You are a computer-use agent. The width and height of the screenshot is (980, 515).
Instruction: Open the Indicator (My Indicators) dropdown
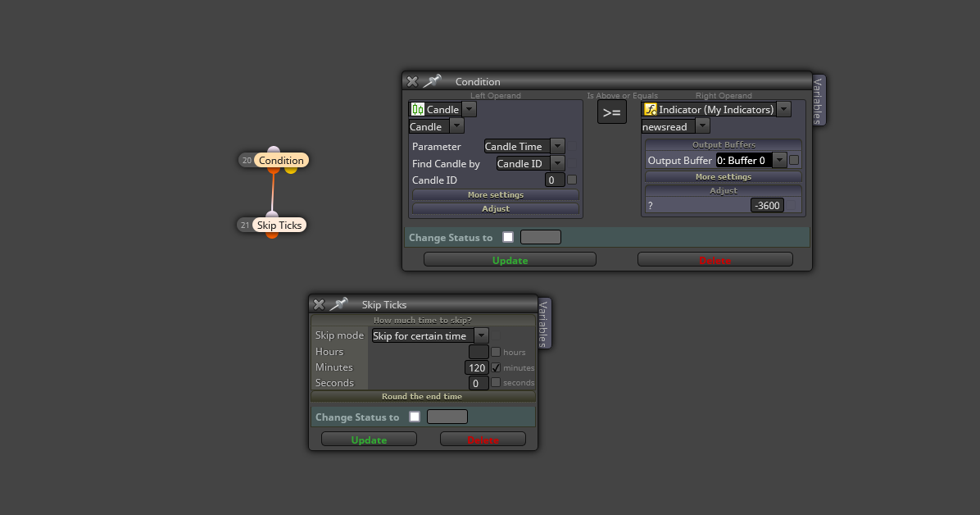(x=783, y=110)
